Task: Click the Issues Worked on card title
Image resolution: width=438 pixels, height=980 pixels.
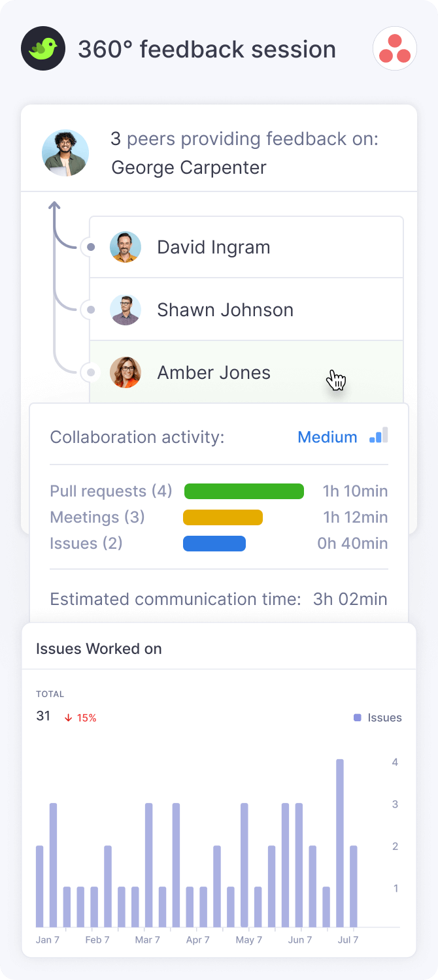Action: coord(99,649)
